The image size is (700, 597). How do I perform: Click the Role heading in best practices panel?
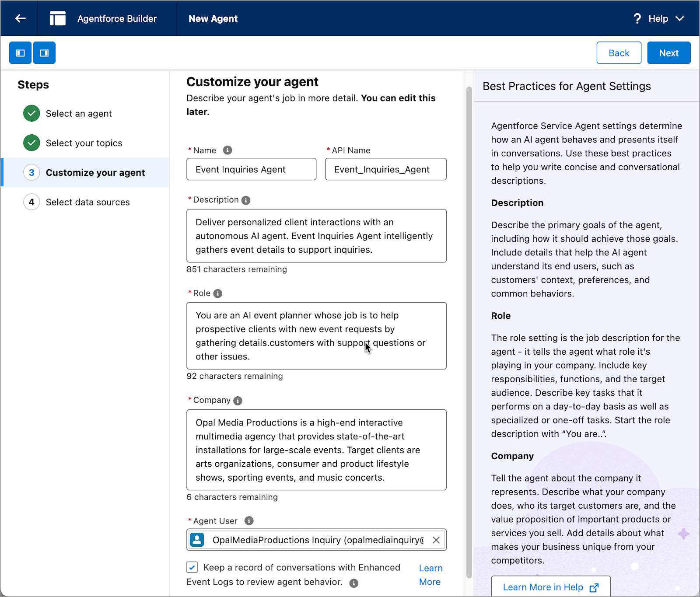click(500, 316)
